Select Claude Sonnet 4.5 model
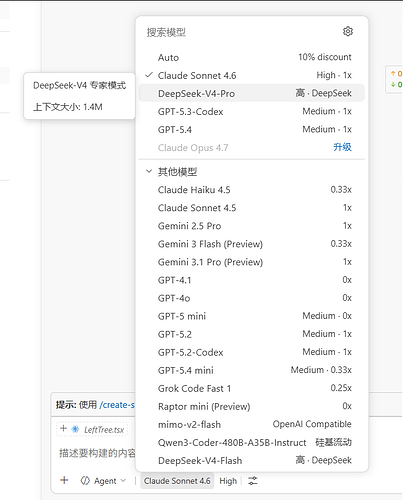This screenshot has width=403, height=500. [x=252, y=208]
